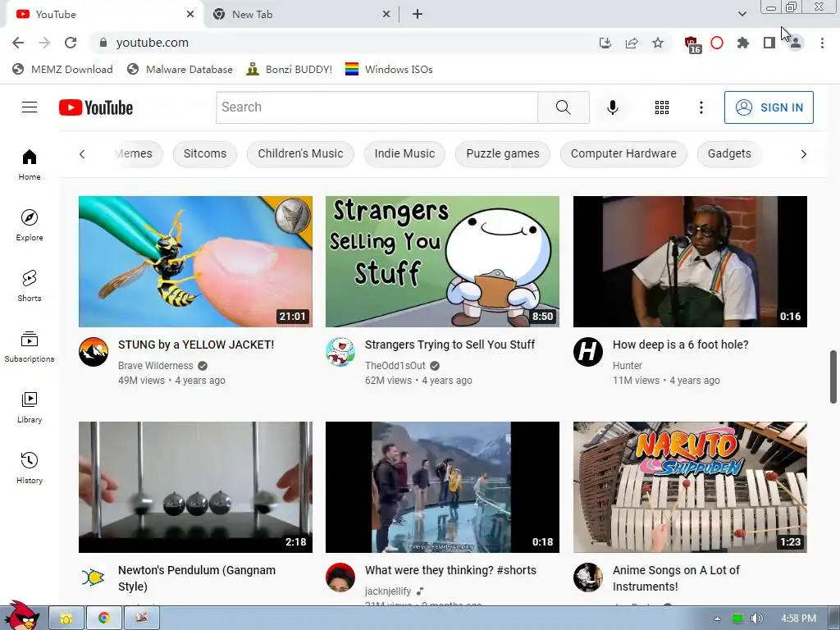Open Windows ISOs bookmark

pos(389,69)
